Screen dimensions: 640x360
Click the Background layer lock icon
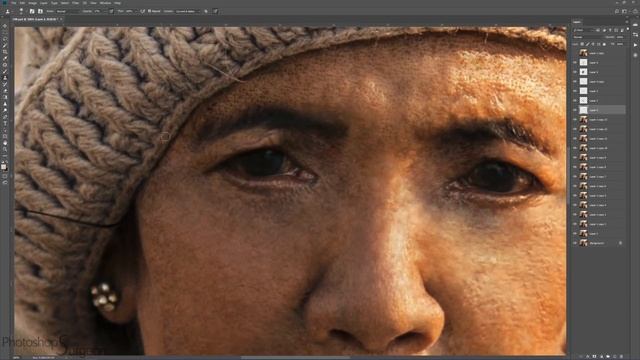[x=620, y=243]
